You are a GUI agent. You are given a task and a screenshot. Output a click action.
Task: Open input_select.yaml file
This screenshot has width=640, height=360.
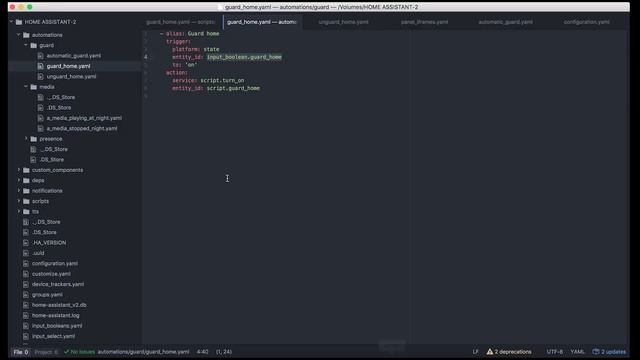(53, 336)
